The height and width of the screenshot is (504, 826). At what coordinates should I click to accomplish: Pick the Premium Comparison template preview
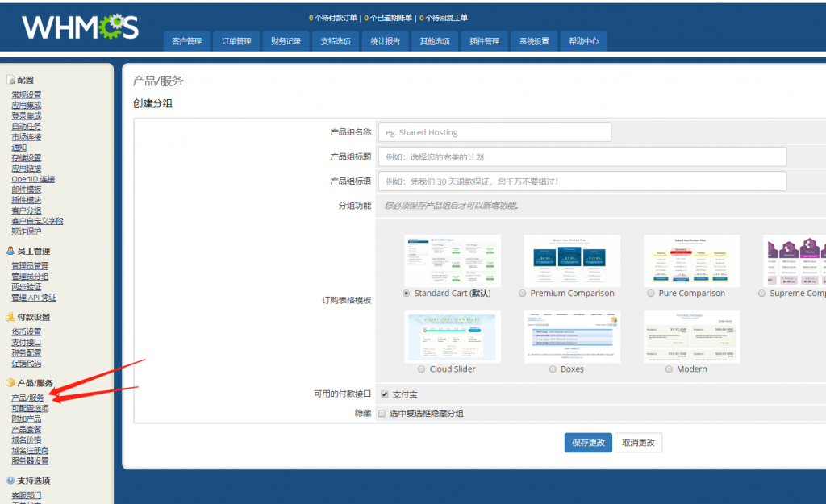572,261
